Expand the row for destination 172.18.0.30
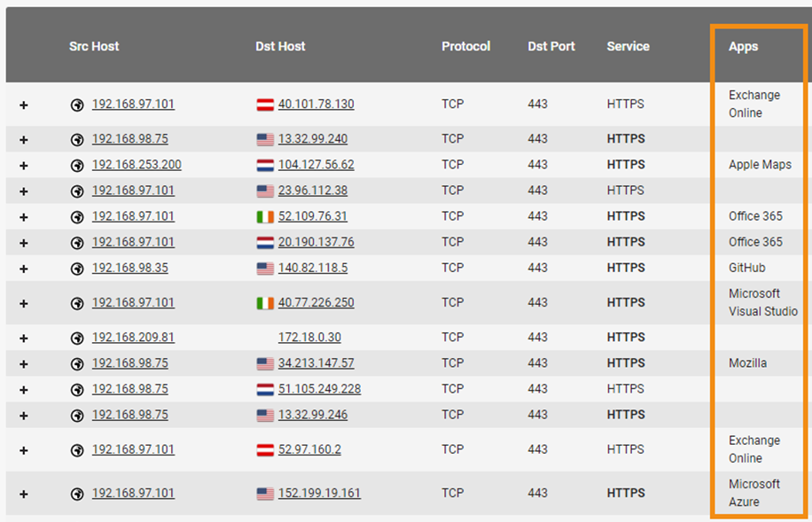Screen dimensions: 812x522 pyautogui.click(x=24, y=339)
